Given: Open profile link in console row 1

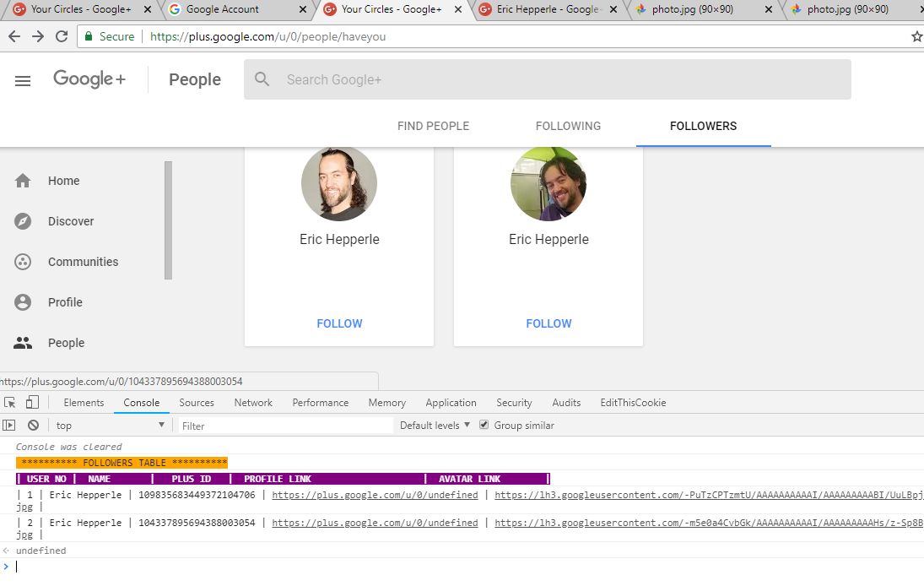Looking at the screenshot, I should [375, 495].
